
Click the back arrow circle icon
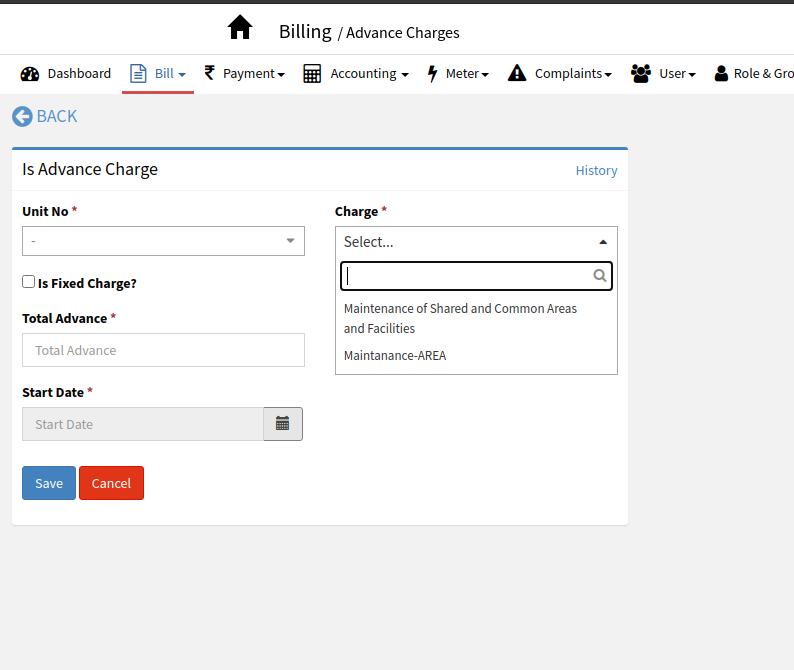[x=22, y=117]
